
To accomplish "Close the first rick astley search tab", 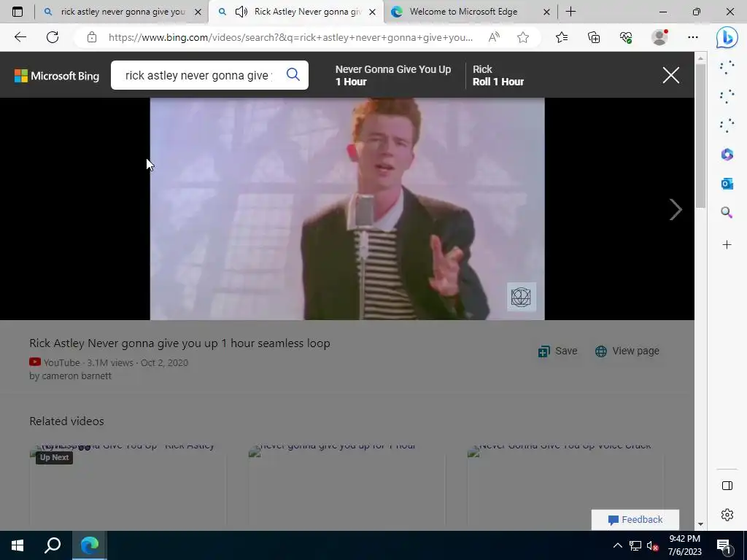I will click(x=198, y=12).
